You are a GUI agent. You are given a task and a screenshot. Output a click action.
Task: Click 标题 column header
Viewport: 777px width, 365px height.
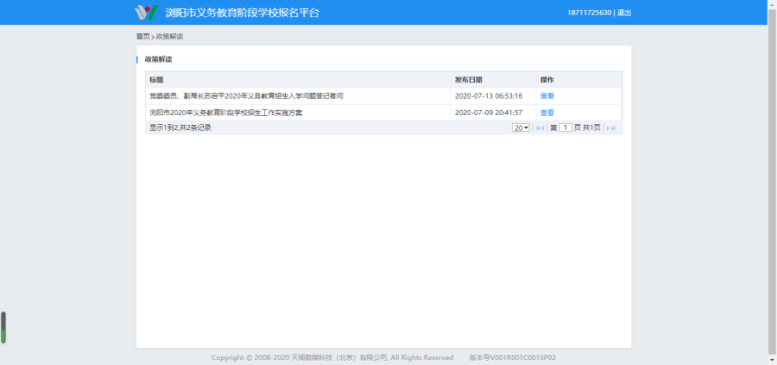coord(157,80)
